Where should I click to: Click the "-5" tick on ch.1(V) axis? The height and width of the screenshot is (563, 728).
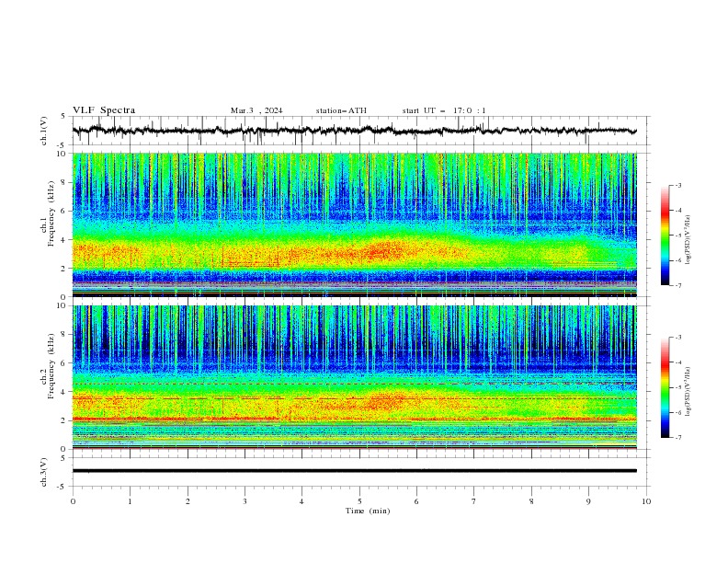(x=62, y=145)
